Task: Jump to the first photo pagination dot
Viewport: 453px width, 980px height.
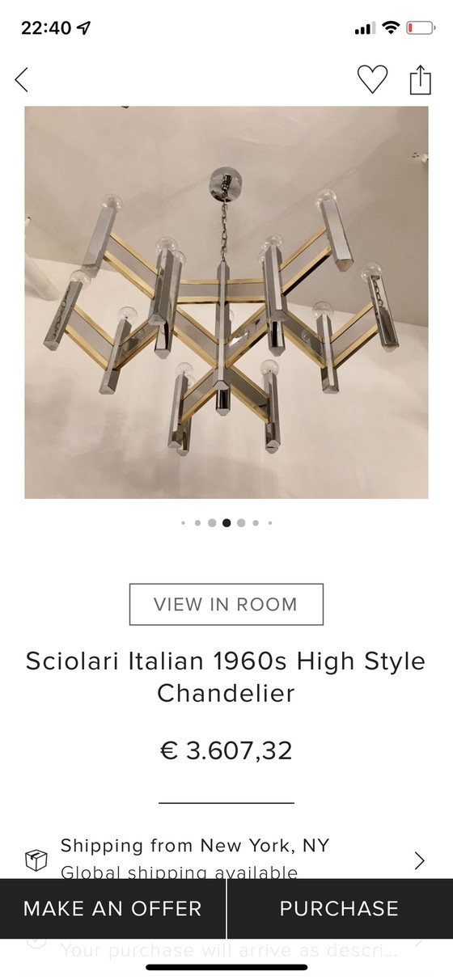Action: (x=184, y=523)
